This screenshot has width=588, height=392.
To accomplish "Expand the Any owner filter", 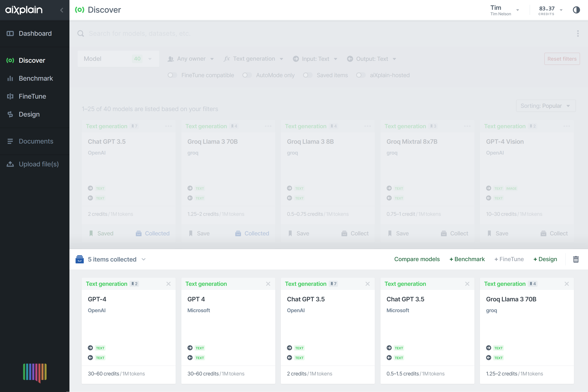I will (x=191, y=59).
